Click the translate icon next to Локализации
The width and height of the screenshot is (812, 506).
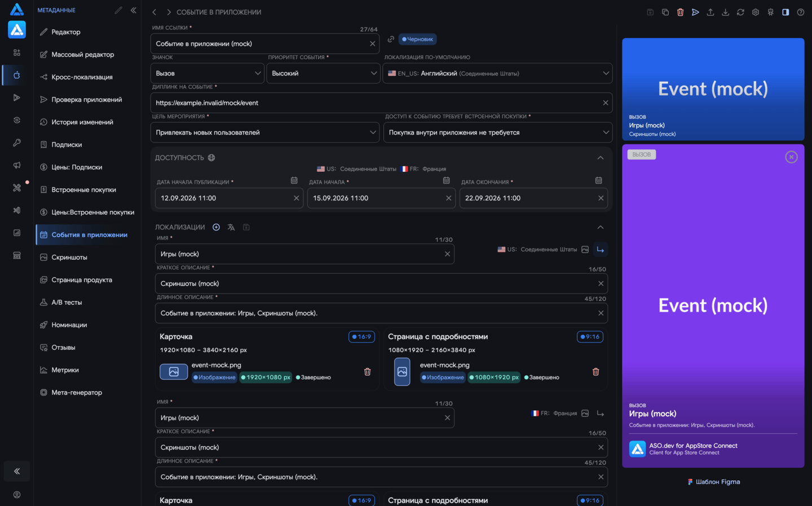[231, 227]
